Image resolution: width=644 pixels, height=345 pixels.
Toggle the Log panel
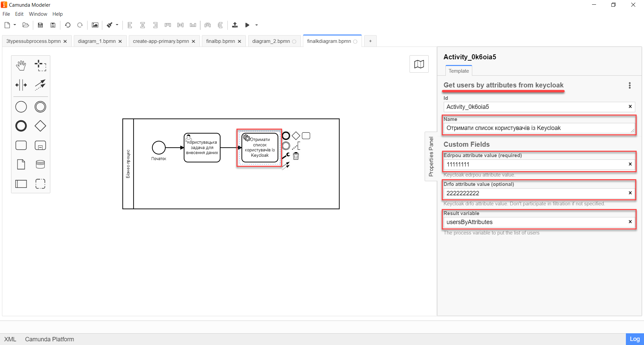point(635,339)
